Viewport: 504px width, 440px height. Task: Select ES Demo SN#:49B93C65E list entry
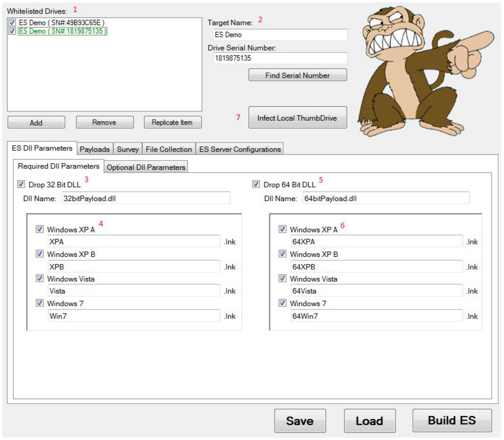[62, 22]
